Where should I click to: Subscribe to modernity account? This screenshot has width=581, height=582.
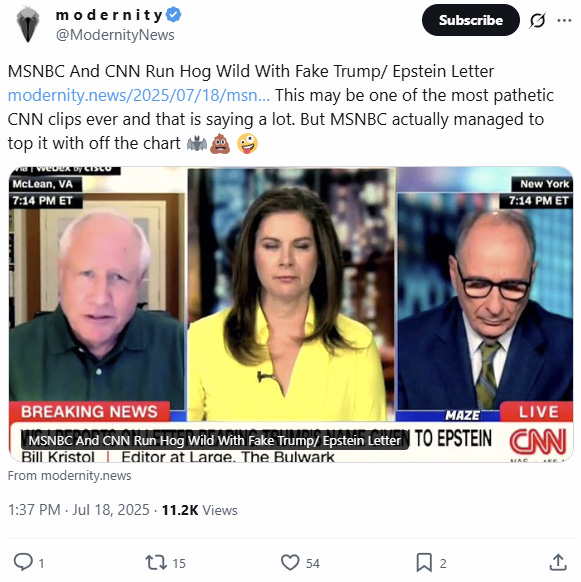point(470,20)
